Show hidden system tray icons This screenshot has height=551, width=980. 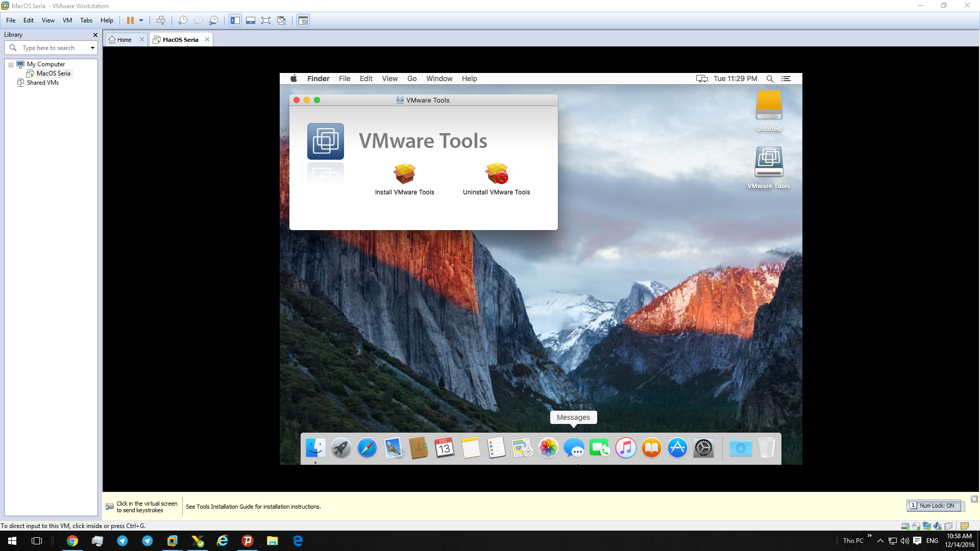click(x=880, y=541)
